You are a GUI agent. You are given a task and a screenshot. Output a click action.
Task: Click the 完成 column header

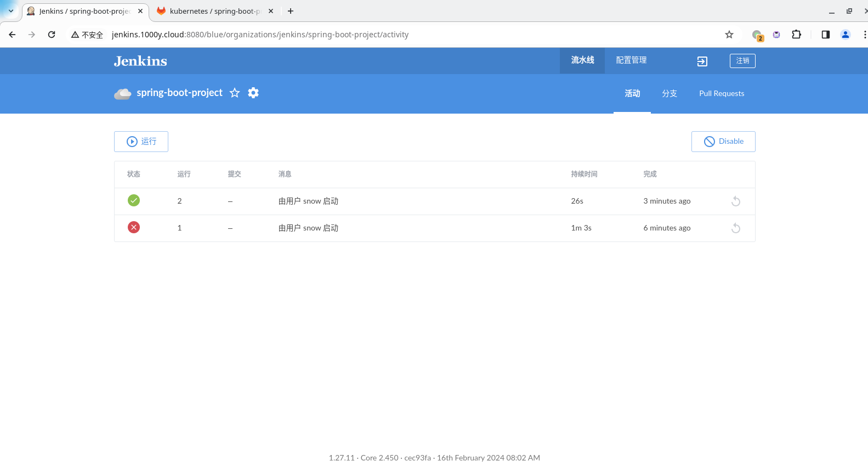[650, 174]
